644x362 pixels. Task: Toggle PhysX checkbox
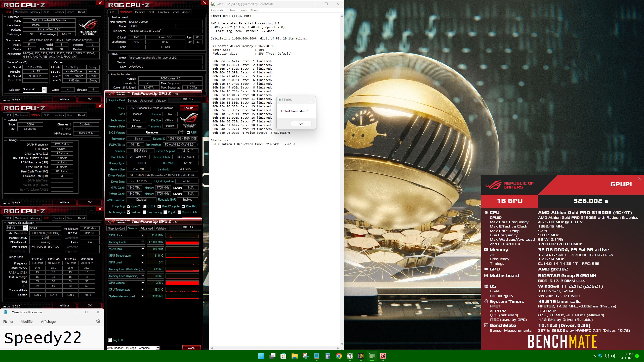[x=165, y=212]
